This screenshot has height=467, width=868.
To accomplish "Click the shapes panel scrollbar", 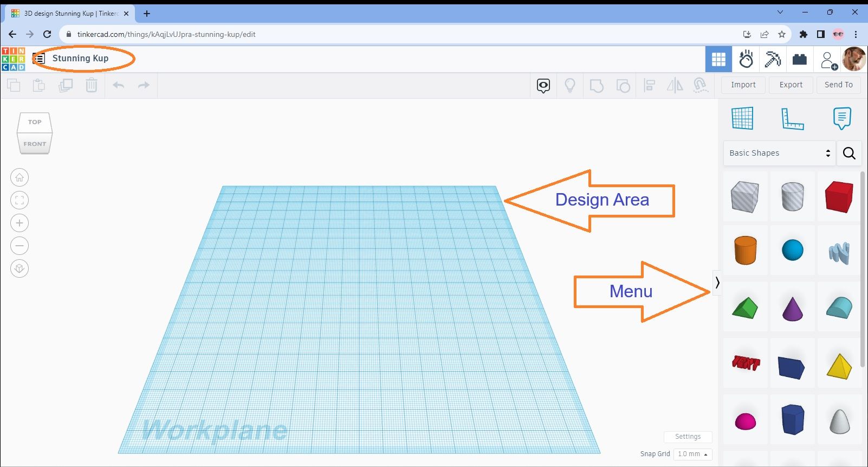I will click(x=863, y=270).
